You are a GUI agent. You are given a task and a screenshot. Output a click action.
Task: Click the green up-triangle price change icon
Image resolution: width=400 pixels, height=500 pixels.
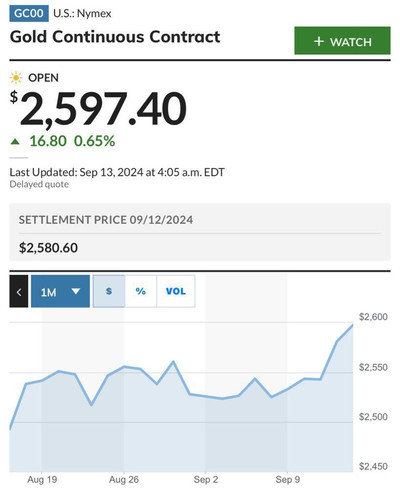(x=15, y=142)
